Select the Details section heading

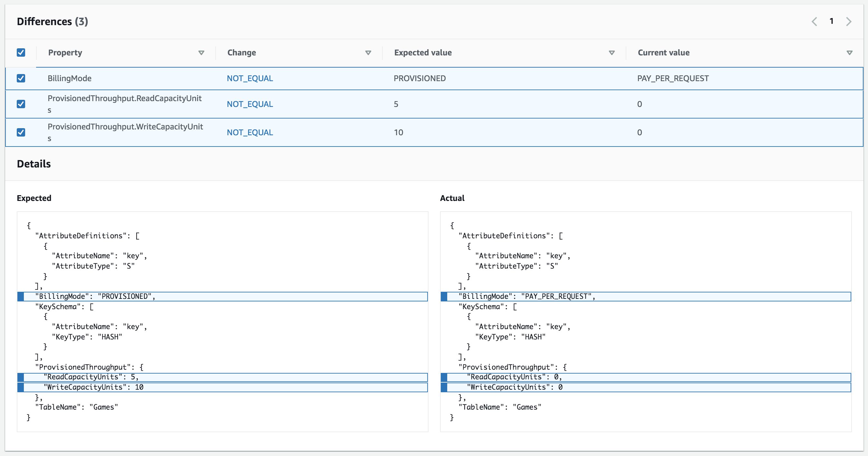click(x=34, y=164)
